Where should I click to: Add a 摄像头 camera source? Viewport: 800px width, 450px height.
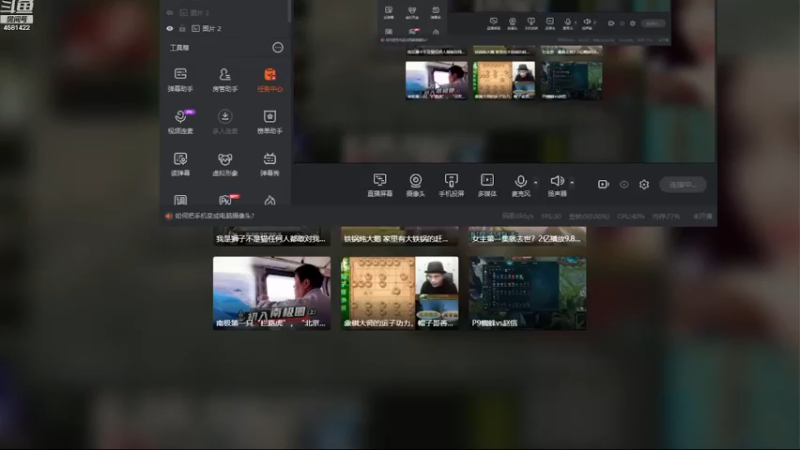[x=415, y=185]
